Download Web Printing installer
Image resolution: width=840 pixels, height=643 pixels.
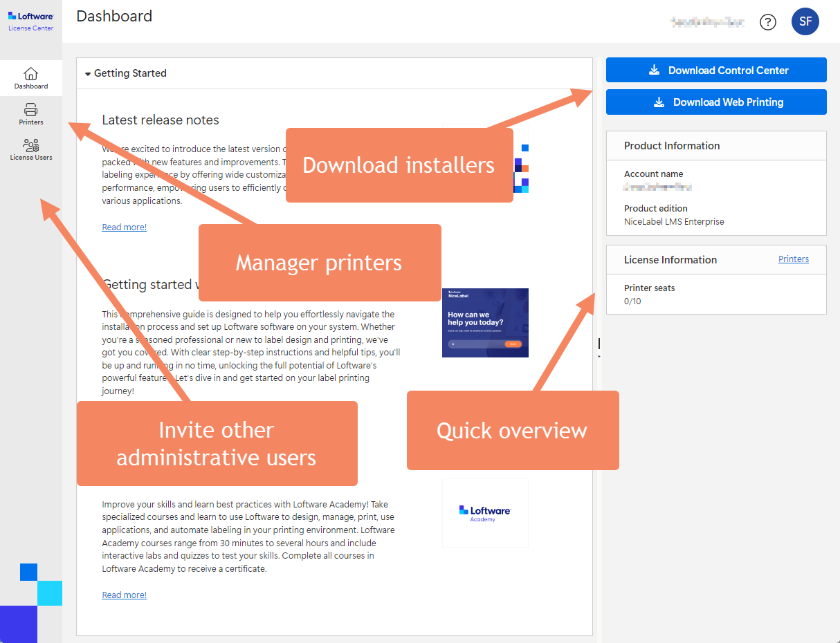[716, 102]
